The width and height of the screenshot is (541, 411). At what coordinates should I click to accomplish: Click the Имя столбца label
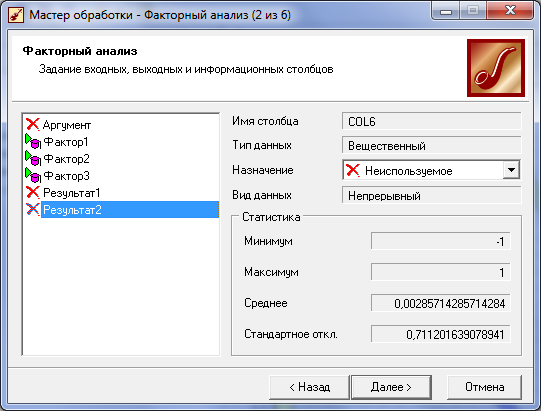(265, 121)
